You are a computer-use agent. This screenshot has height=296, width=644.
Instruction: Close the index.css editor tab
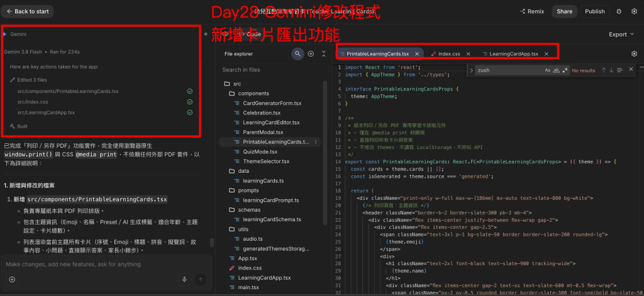tap(468, 54)
